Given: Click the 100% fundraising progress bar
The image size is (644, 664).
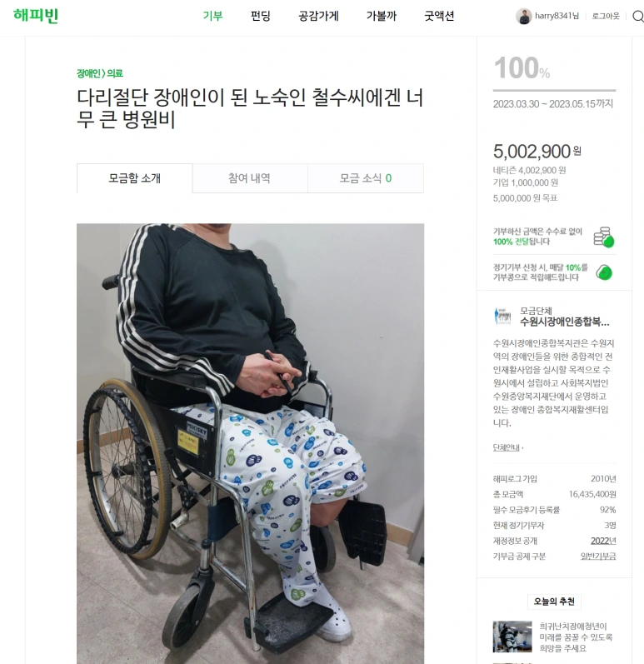Looking at the screenshot, I should coord(554,90).
